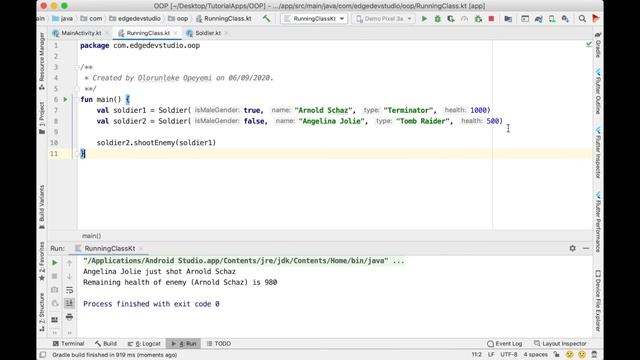Click run gutter arrow beside main()
The image size is (640, 360).
pyautogui.click(x=65, y=99)
